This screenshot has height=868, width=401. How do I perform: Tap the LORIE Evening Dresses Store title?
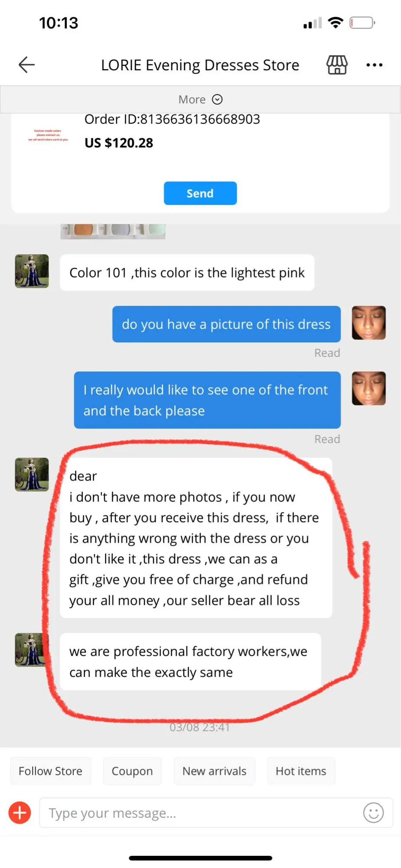tap(200, 65)
